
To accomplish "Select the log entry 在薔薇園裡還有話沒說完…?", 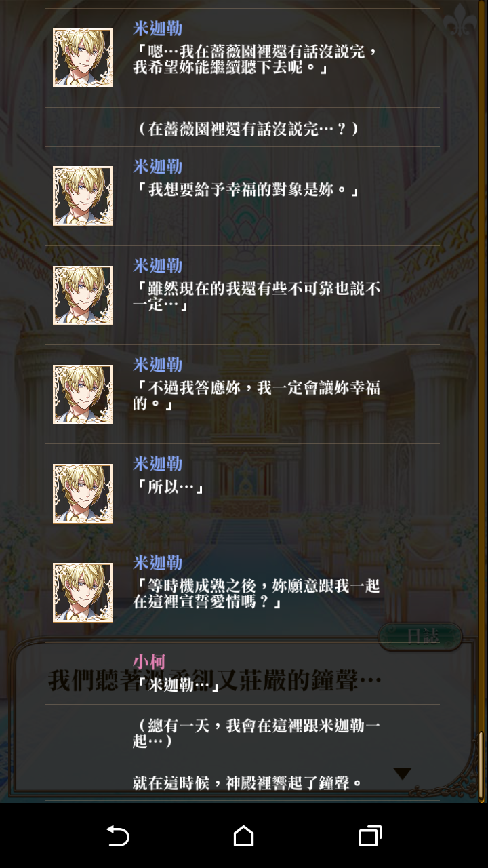I will (247, 129).
